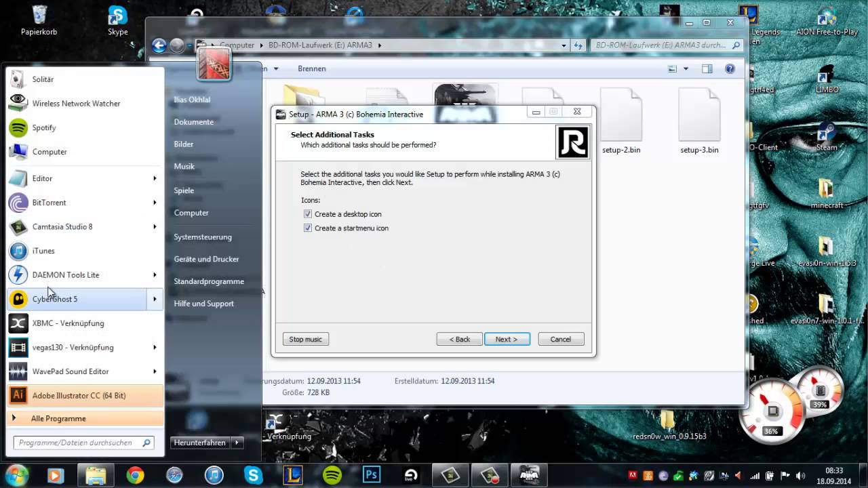Select the AION Free-to-Play desktop icon
The height and width of the screenshot is (488, 868).
(825, 20)
